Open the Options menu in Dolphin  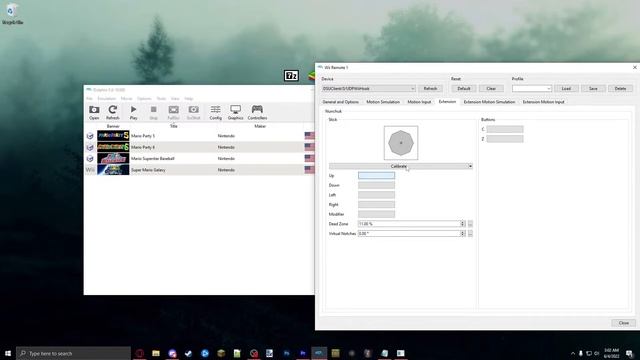point(144,99)
